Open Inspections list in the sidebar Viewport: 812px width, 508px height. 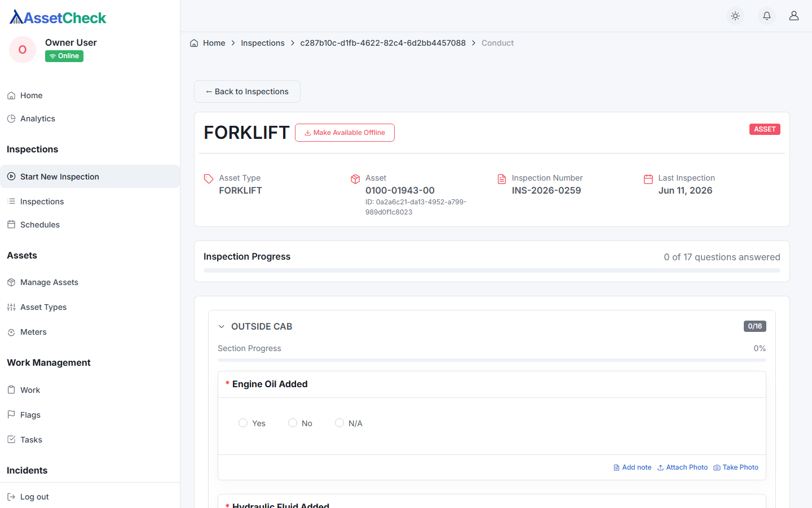point(90,202)
